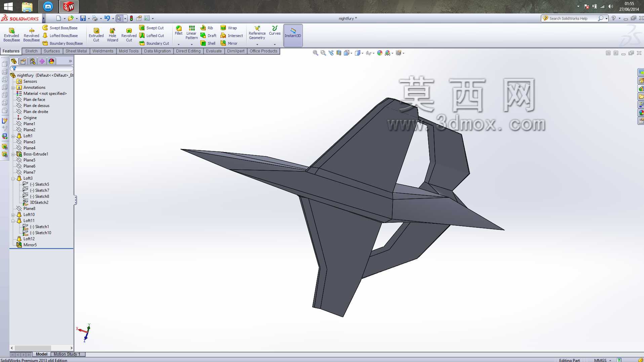This screenshot has height=362, width=644.
Task: Open the Weldments tab
Action: tap(103, 51)
